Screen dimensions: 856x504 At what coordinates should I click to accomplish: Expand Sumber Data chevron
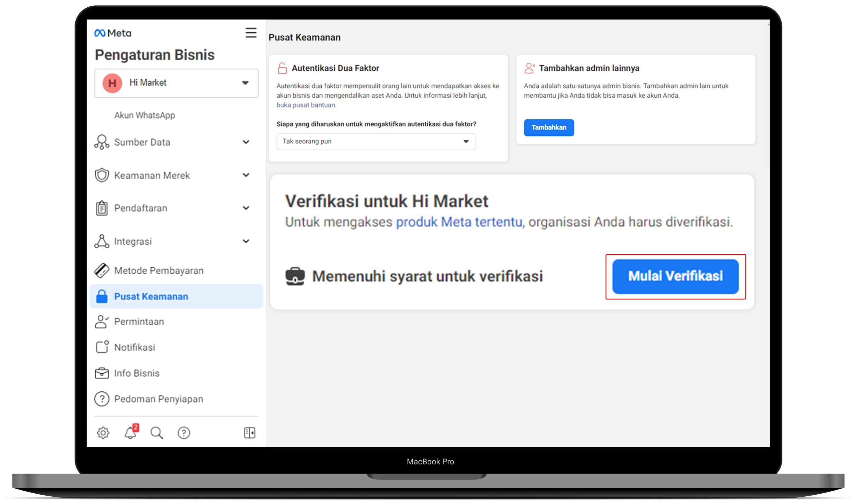tap(246, 142)
